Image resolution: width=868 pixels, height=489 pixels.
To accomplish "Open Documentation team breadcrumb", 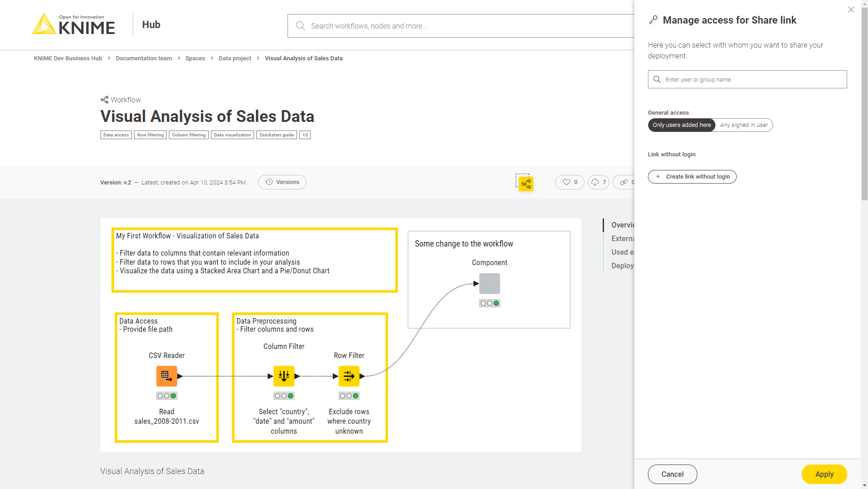I will coord(144,58).
